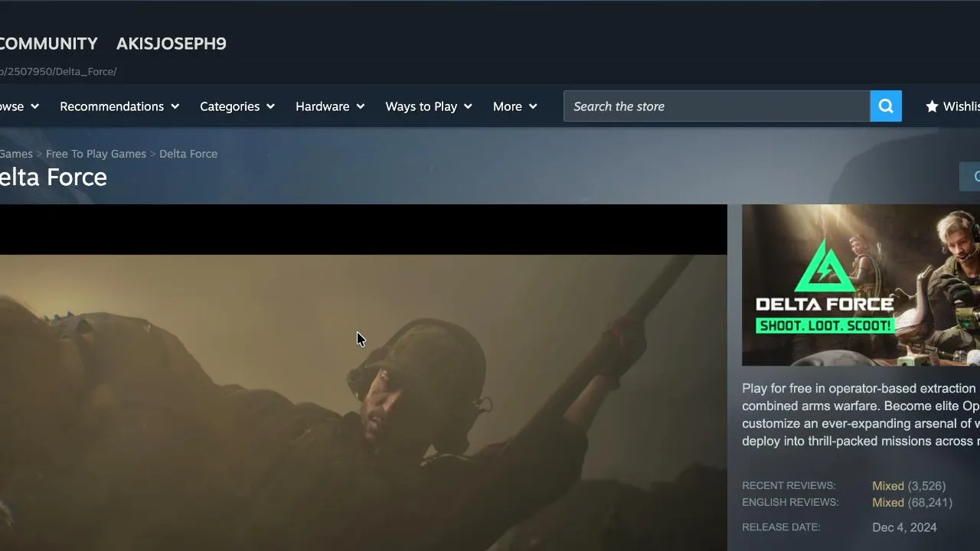This screenshot has height=551, width=980.
Task: Expand the More dropdown menu
Action: coord(515,106)
